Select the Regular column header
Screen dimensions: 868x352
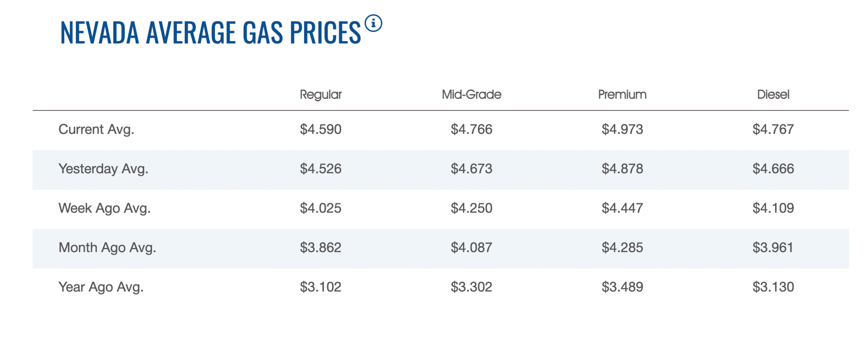(320, 94)
